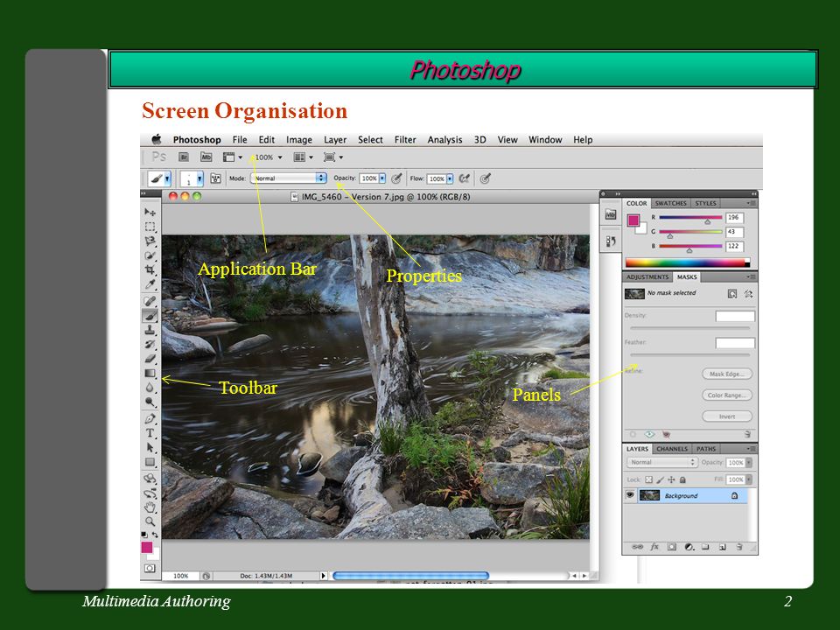Toggle lock image pixels brush icon
The image size is (840, 630).
coord(660,479)
